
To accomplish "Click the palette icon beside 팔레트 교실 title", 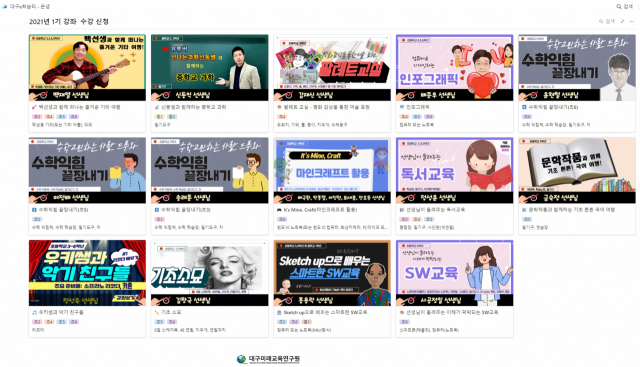I will pyautogui.click(x=279, y=107).
